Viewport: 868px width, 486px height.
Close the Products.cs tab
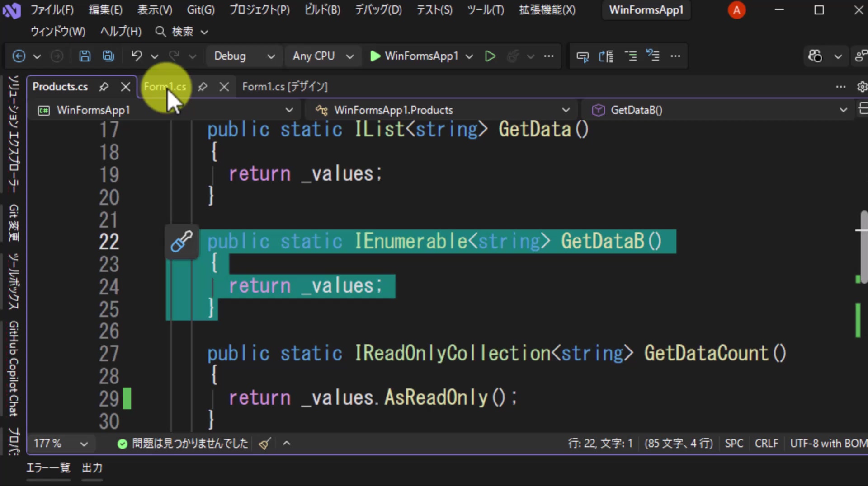tap(126, 87)
